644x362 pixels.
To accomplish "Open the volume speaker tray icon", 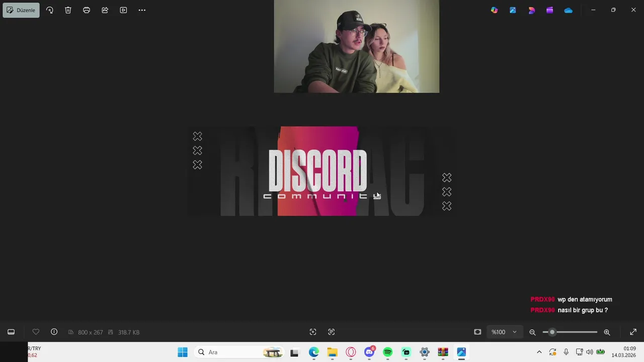I will click(x=590, y=352).
